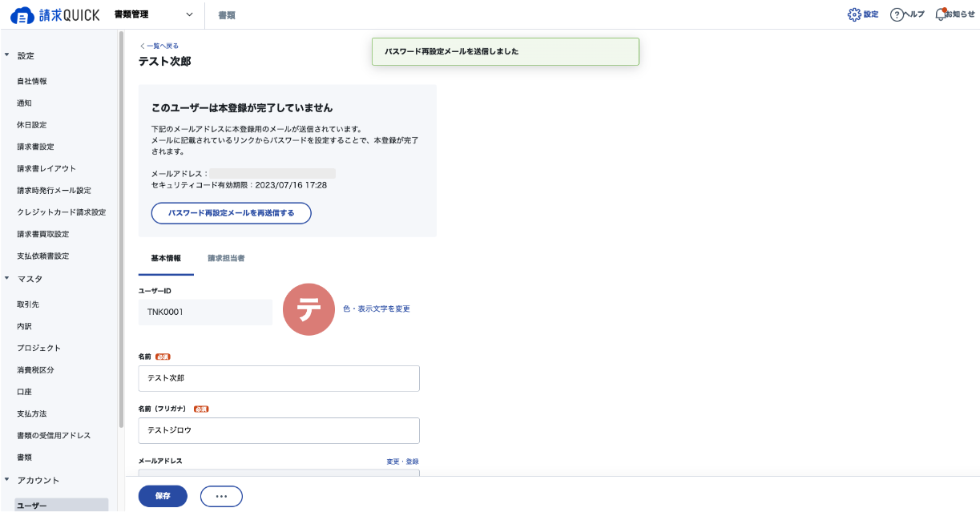The image size is (980, 516).
Task: Collapse the アカウント sidebar section
Action: point(7,480)
